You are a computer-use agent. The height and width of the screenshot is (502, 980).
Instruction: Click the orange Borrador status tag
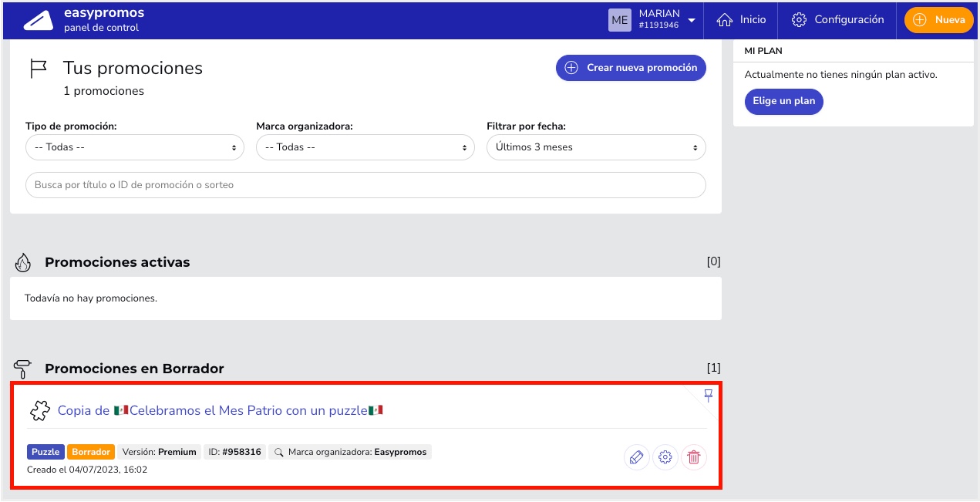click(x=91, y=452)
